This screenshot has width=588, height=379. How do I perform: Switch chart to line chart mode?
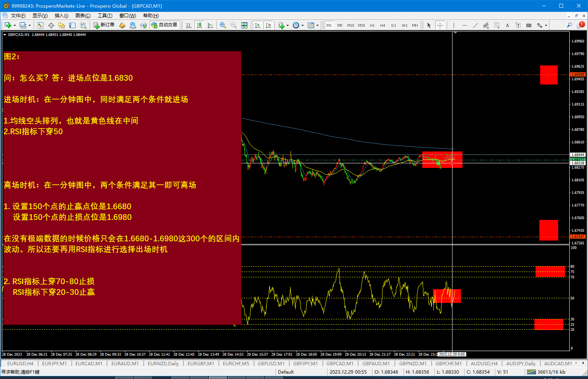tap(210, 25)
